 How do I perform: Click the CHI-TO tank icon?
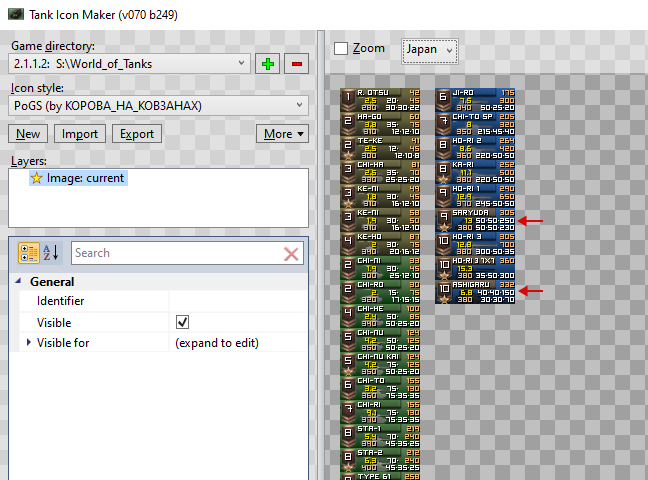point(380,387)
